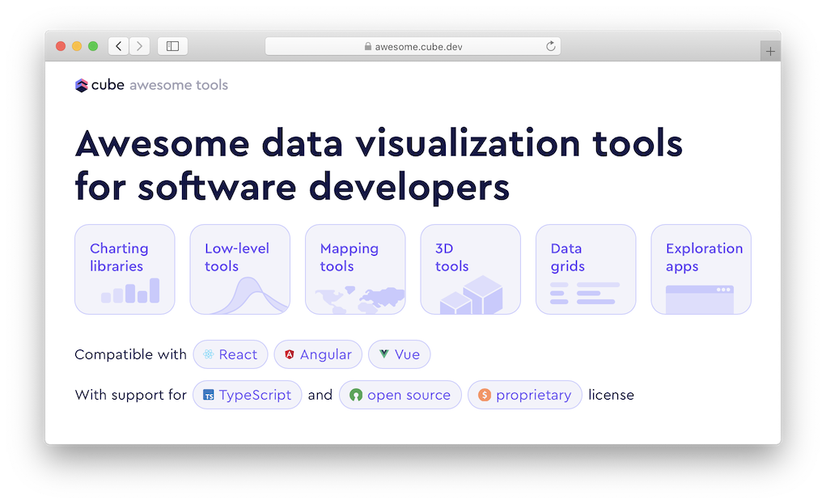
Task: Click the rows illustration in Data grids
Action: [585, 294]
